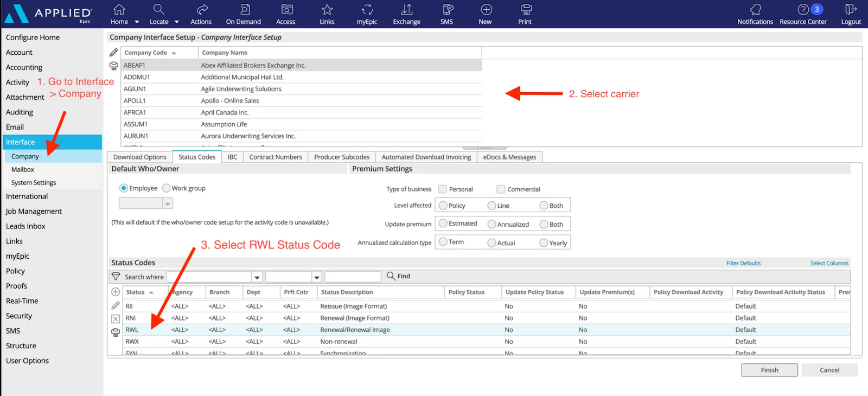Click the edit pencil icon beside company list

coord(113,53)
